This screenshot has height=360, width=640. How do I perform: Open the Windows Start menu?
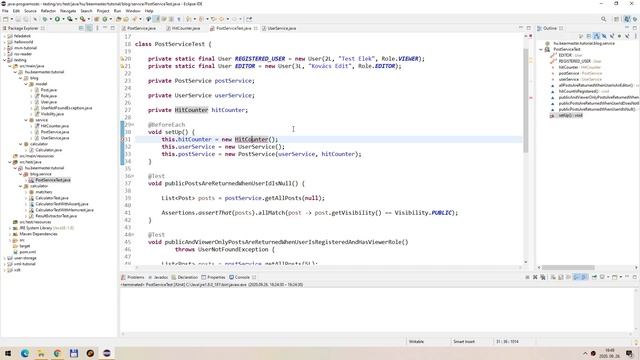8,353
